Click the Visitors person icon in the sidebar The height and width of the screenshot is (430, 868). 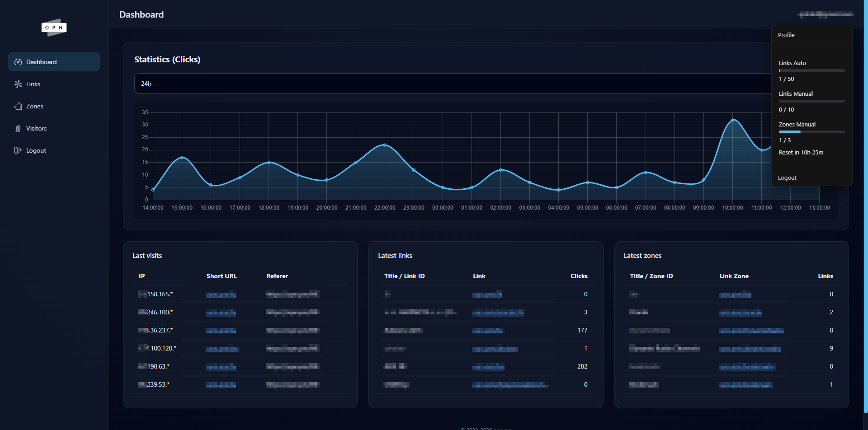pos(18,128)
